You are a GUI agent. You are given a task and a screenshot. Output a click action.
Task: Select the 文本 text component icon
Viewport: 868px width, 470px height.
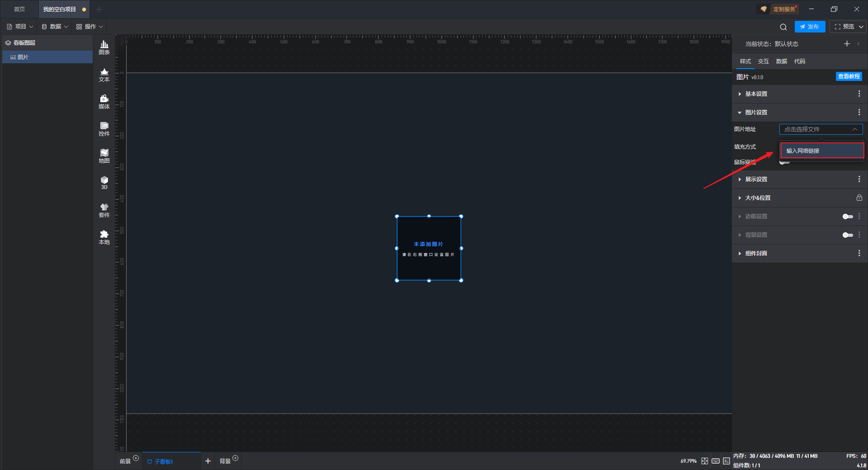click(x=104, y=75)
